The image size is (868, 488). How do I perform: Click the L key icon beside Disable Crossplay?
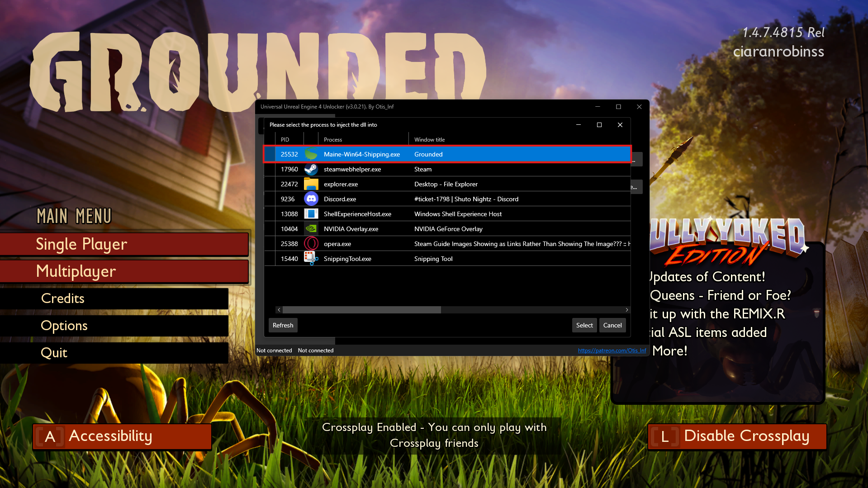[665, 437]
